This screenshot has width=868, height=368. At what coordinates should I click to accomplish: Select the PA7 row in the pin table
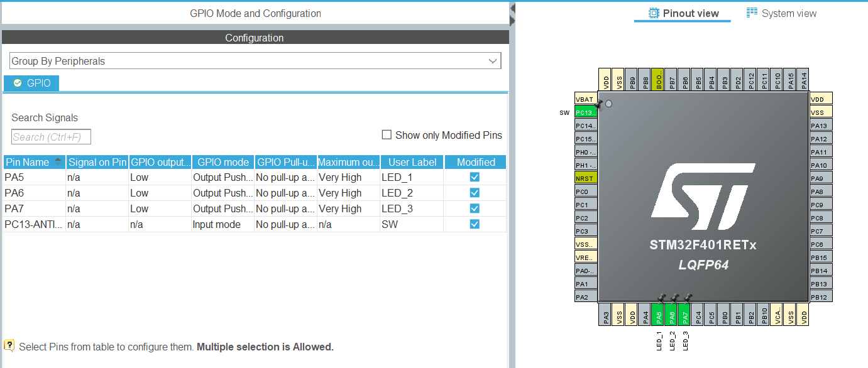pos(255,208)
